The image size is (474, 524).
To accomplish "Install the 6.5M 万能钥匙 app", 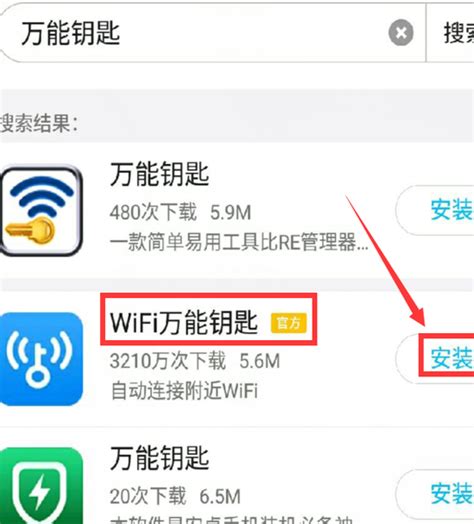I will 435,494.
